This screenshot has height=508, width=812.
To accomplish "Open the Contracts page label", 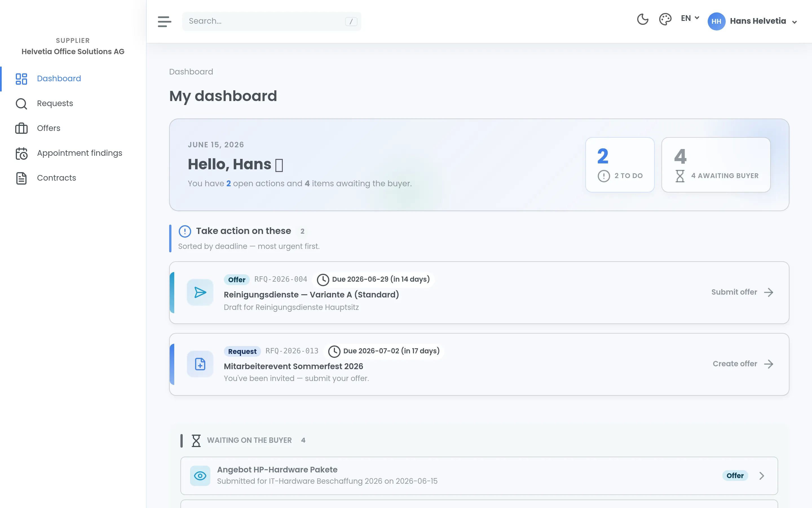I will click(x=56, y=178).
